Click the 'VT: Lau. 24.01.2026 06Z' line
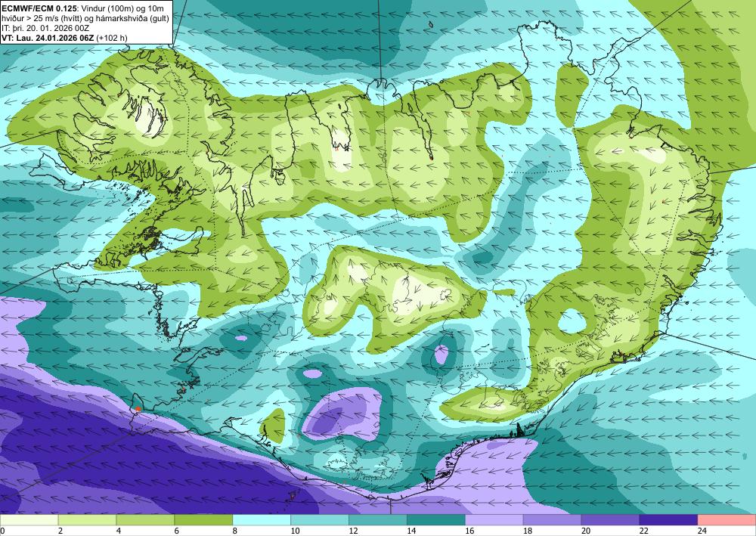The width and height of the screenshot is (756, 536). point(48,38)
